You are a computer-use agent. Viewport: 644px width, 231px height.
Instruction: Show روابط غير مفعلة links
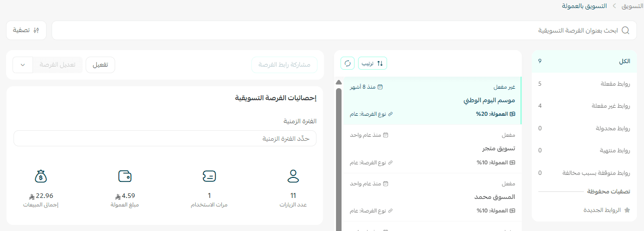tap(584, 106)
